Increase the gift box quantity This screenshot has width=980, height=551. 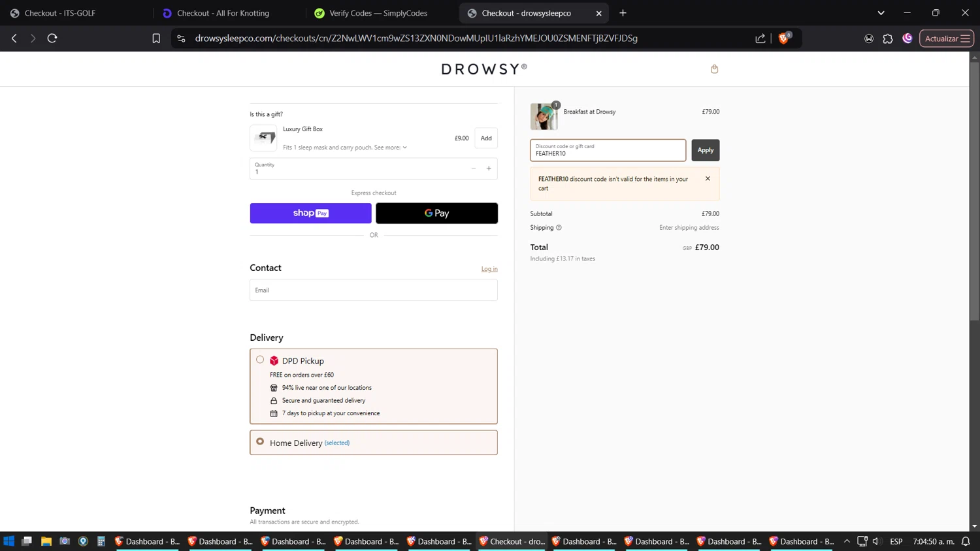click(489, 168)
